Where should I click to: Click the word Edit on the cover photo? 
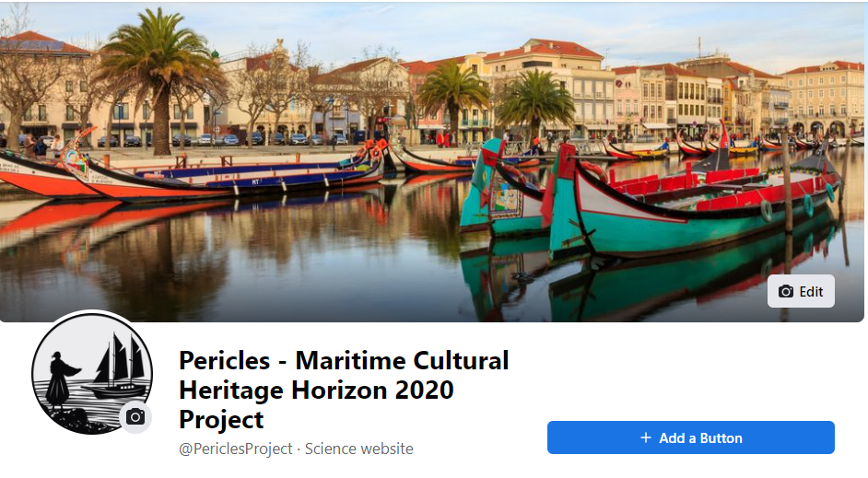[811, 292]
